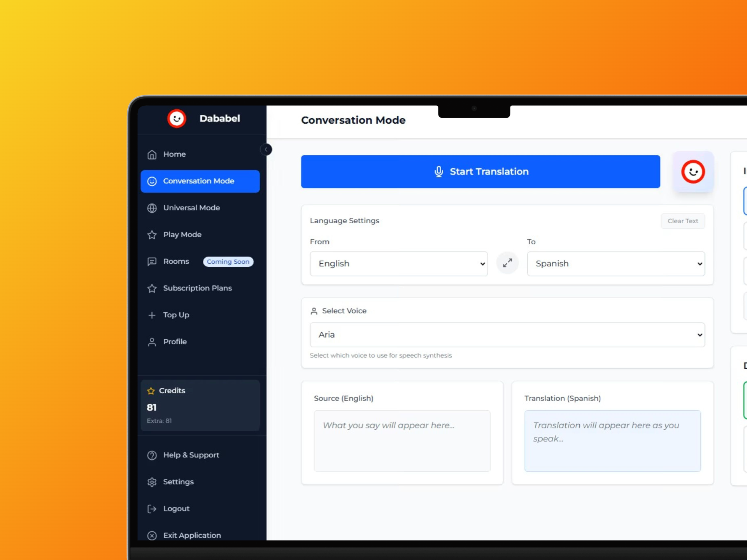This screenshot has height=560, width=747.
Task: Click the red smiley avatar beside Start Translation
Action: point(693,171)
